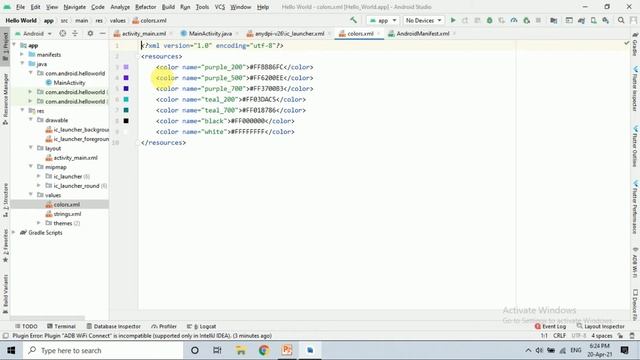Viewport: 640px width, 360px height.
Task: Click the project panel settings gear icon
Action: click(x=90, y=33)
